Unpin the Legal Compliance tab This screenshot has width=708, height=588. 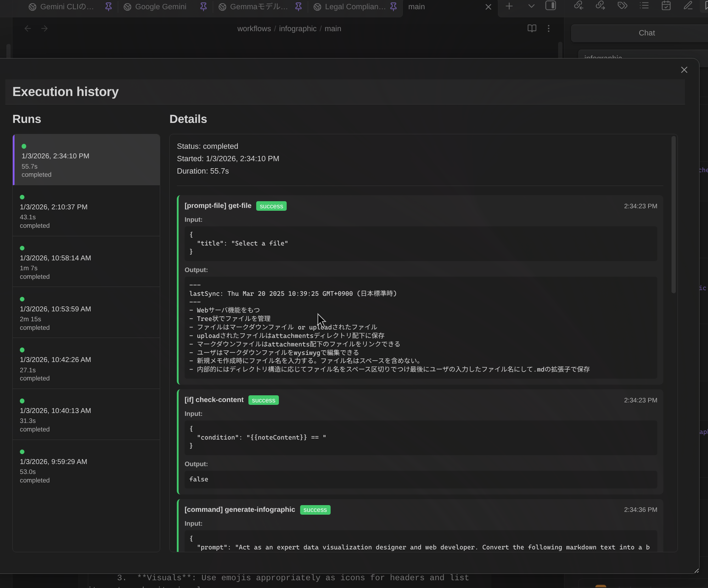393,7
